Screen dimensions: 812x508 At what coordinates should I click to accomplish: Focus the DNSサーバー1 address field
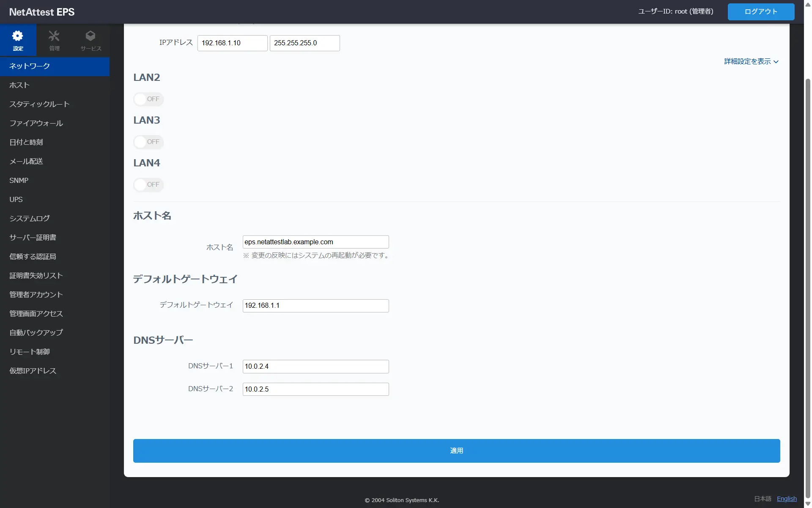pyautogui.click(x=315, y=367)
